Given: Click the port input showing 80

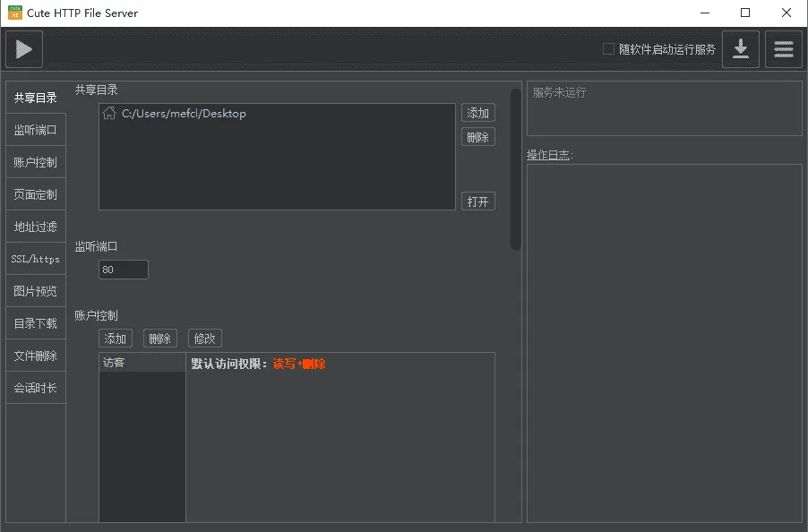Looking at the screenshot, I should pyautogui.click(x=123, y=269).
